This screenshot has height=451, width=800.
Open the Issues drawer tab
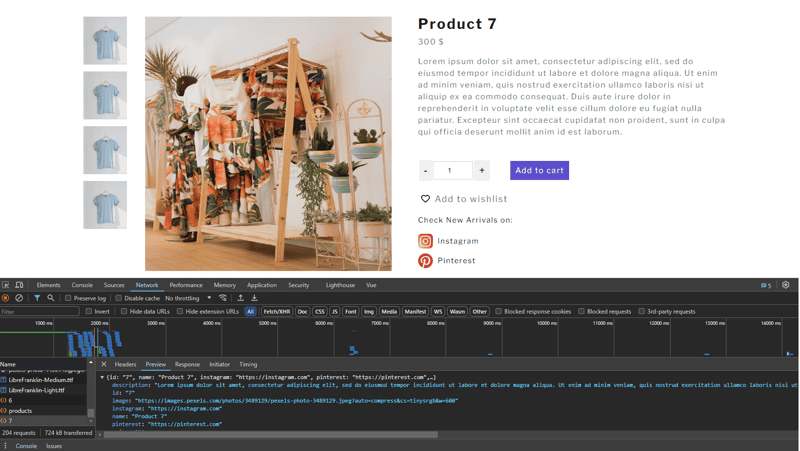click(x=54, y=446)
